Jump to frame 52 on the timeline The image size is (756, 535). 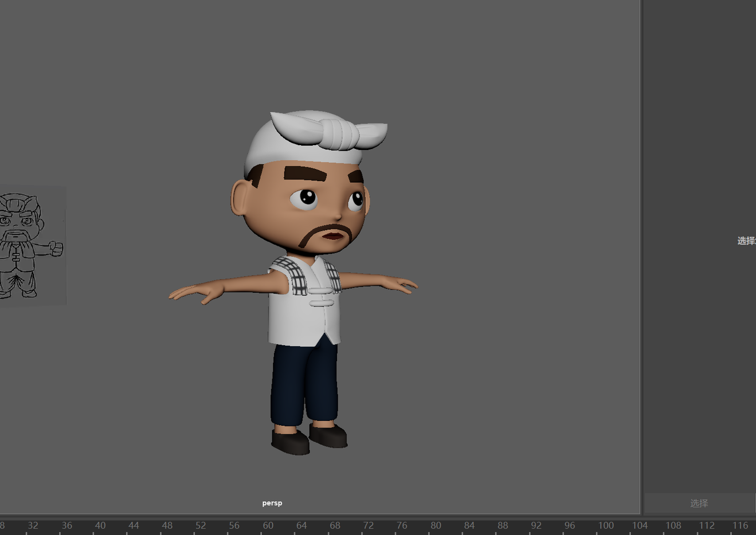click(201, 525)
